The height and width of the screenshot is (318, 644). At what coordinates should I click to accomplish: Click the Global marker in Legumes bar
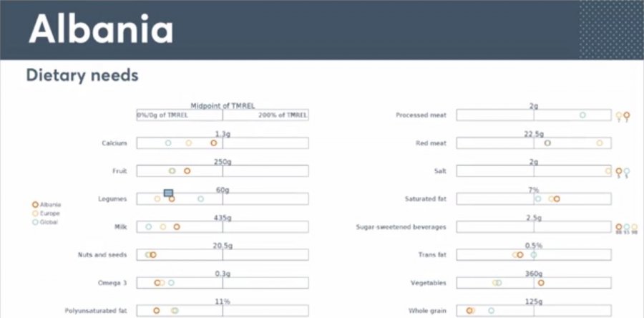pos(200,199)
